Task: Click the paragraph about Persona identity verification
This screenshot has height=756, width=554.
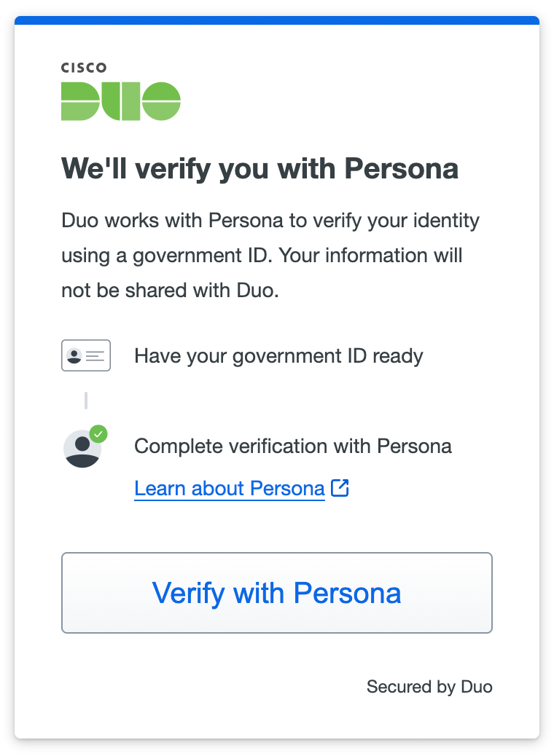Action: point(270,255)
